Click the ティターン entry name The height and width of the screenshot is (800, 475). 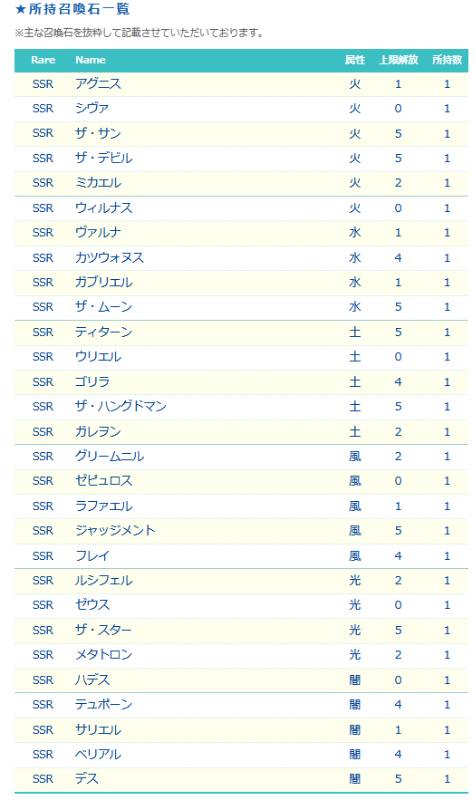point(104,332)
